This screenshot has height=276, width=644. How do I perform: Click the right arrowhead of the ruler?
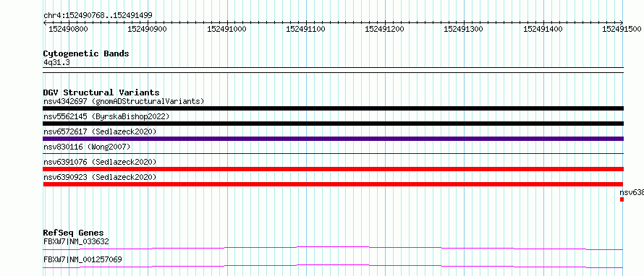tap(622, 22)
